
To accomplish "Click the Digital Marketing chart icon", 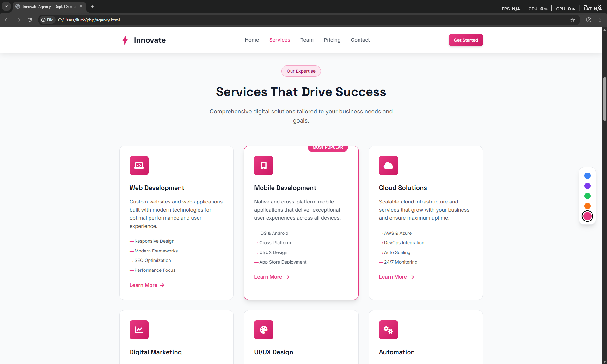I will (x=139, y=330).
